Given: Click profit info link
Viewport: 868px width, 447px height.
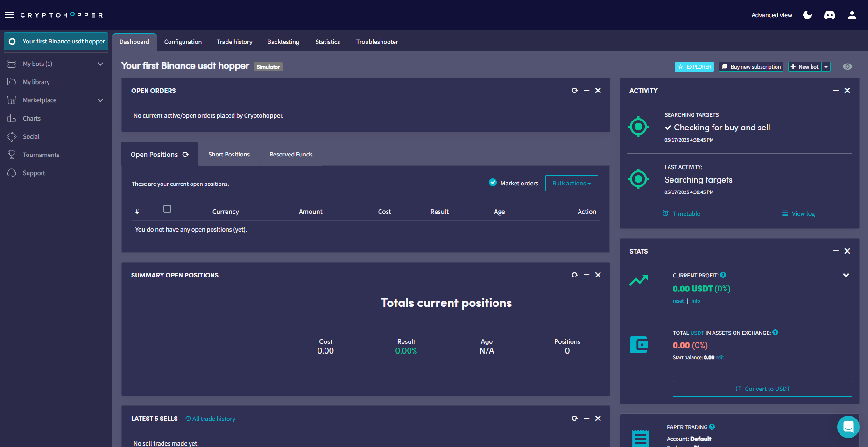Looking at the screenshot, I should [696, 301].
